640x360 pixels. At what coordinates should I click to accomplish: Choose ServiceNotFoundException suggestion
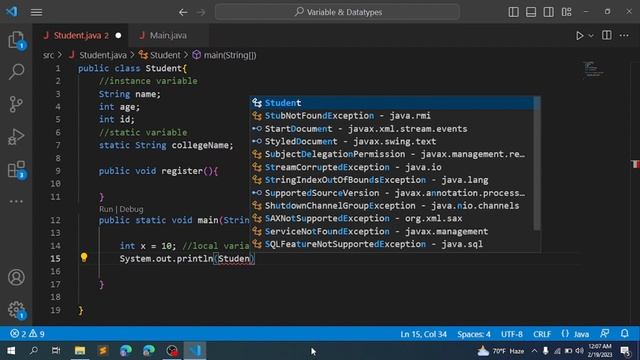pyautogui.click(x=392, y=231)
